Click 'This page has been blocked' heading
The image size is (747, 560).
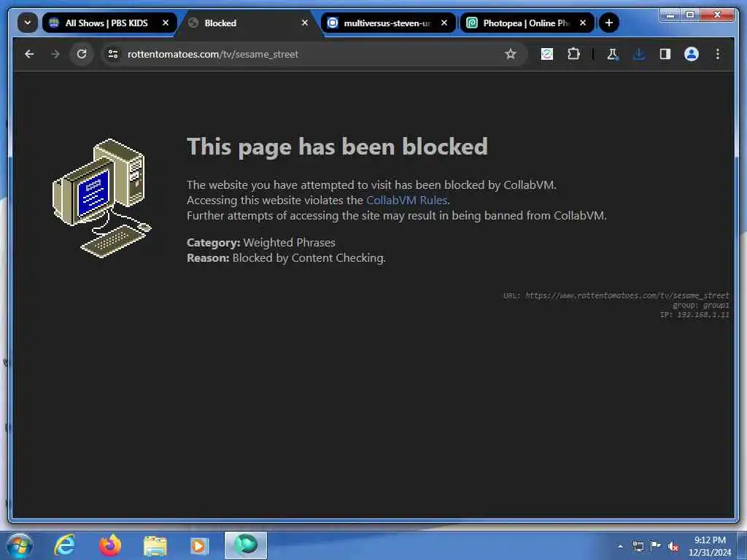337,147
